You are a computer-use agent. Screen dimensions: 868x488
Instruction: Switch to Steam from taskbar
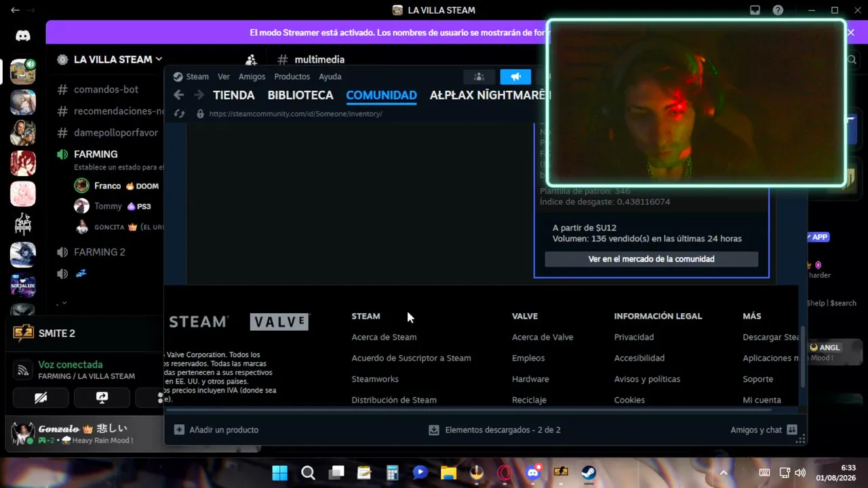(x=589, y=473)
